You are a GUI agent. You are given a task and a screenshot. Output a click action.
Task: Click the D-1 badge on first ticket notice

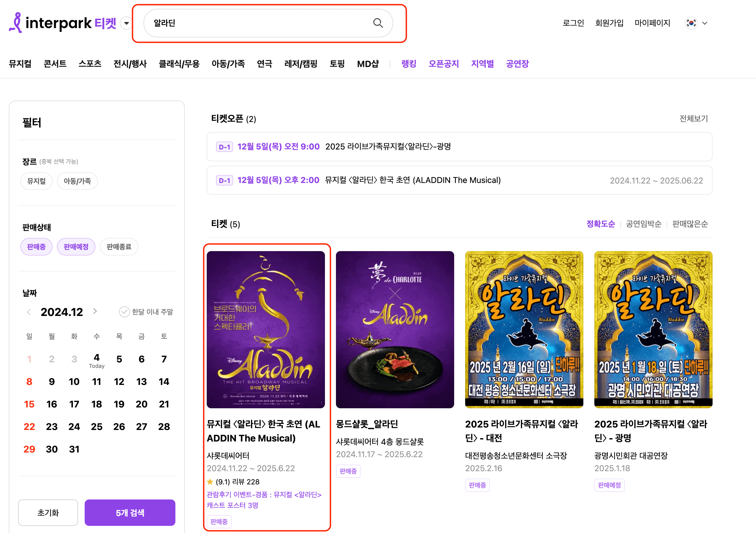pyautogui.click(x=224, y=147)
